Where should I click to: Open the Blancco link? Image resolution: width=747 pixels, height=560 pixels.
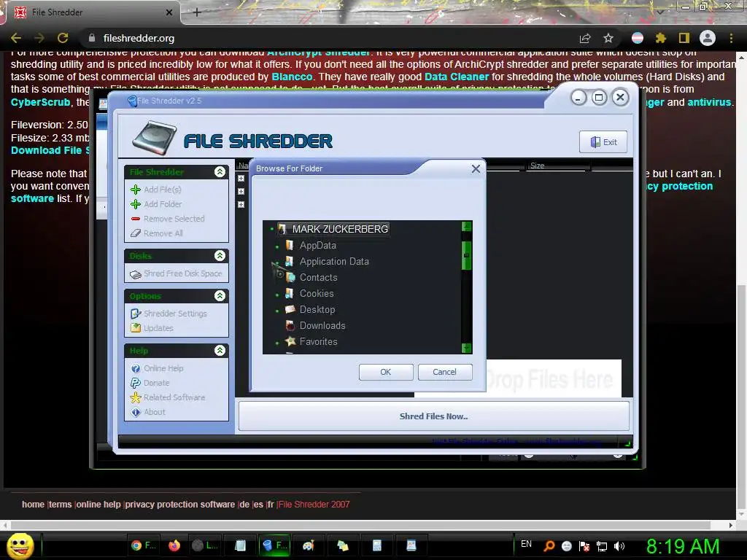292,77
